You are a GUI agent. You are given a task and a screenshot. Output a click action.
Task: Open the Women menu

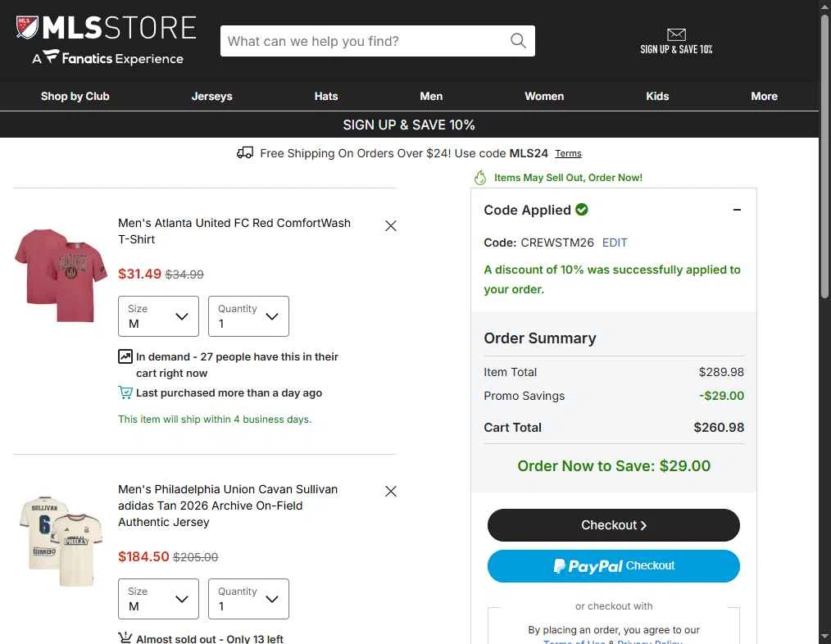pyautogui.click(x=544, y=97)
